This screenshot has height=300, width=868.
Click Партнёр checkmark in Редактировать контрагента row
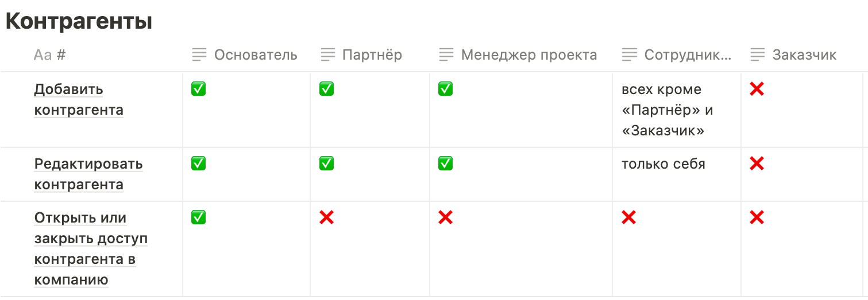click(x=326, y=163)
